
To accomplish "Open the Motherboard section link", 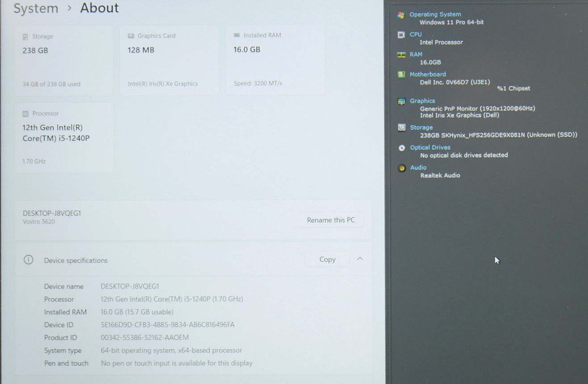I will coord(428,75).
